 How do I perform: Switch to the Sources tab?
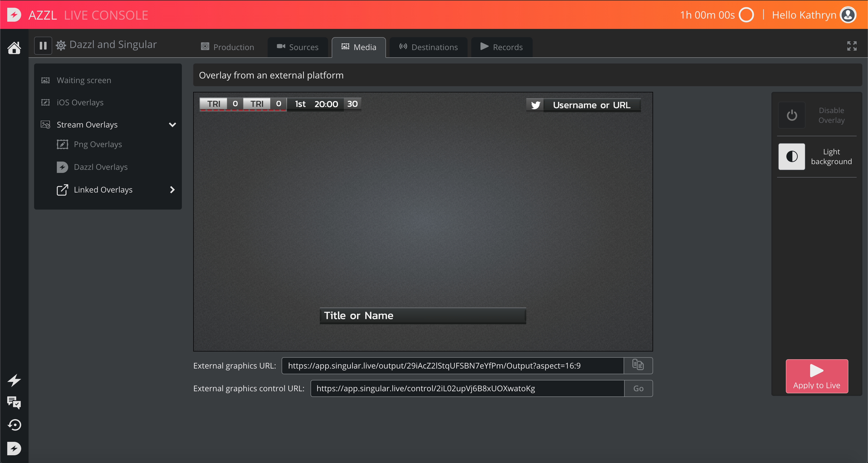click(x=298, y=47)
